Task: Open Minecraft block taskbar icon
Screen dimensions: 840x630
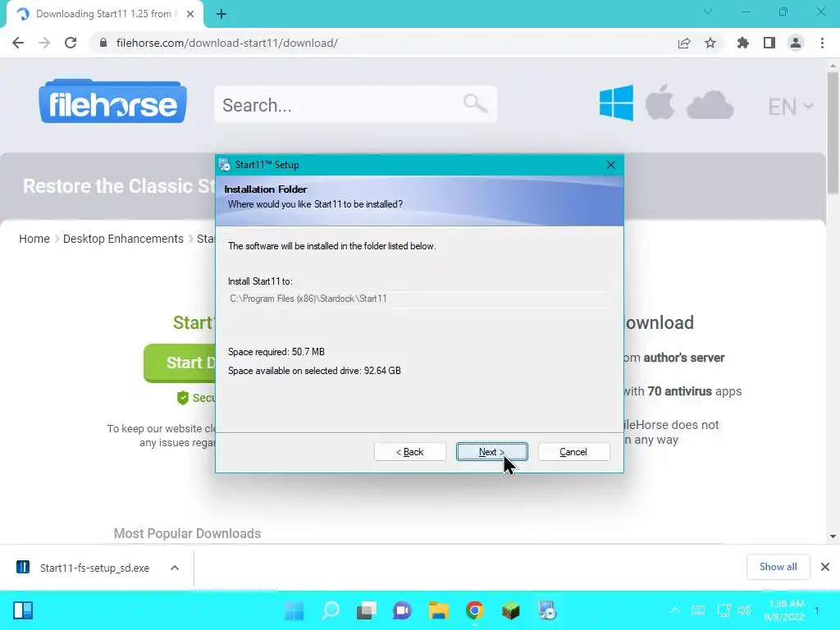Action: pyautogui.click(x=510, y=610)
